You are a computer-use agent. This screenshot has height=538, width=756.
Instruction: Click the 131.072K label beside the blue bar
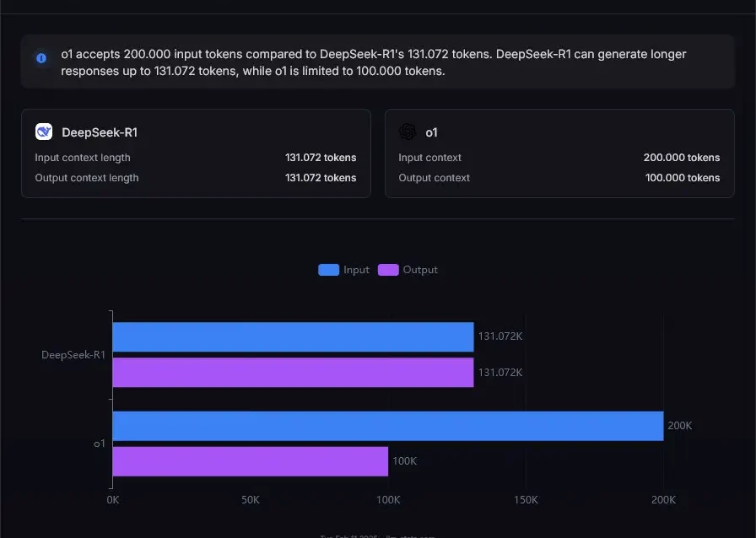[x=500, y=336]
